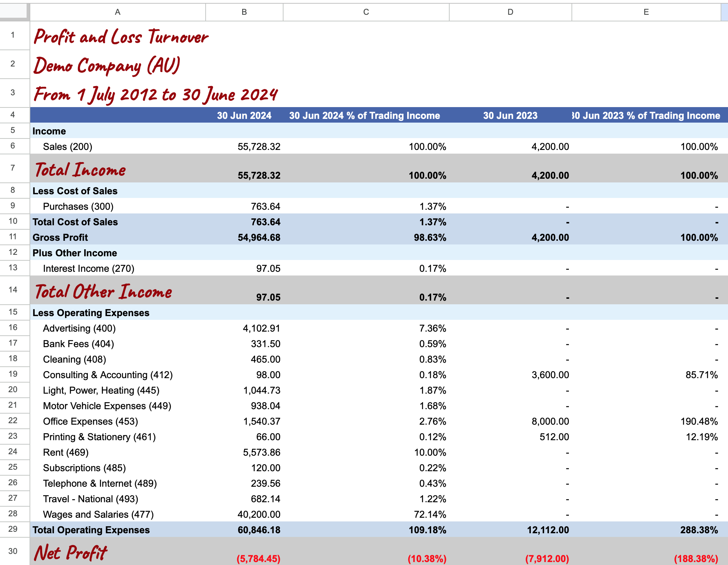Select row 1 header
The width and height of the screenshot is (728, 565).
click(x=13, y=35)
